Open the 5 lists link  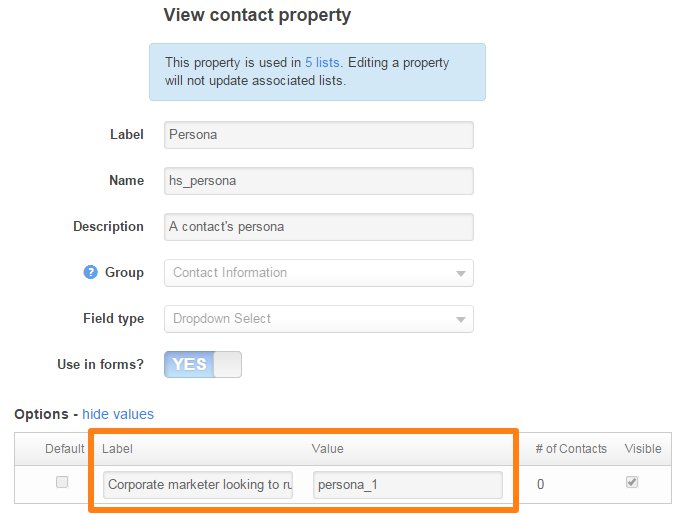pyautogui.click(x=322, y=62)
